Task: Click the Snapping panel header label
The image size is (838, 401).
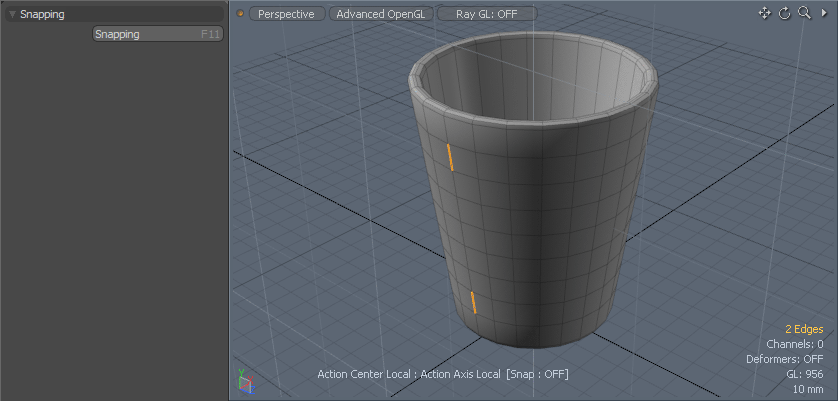Action: coord(42,14)
